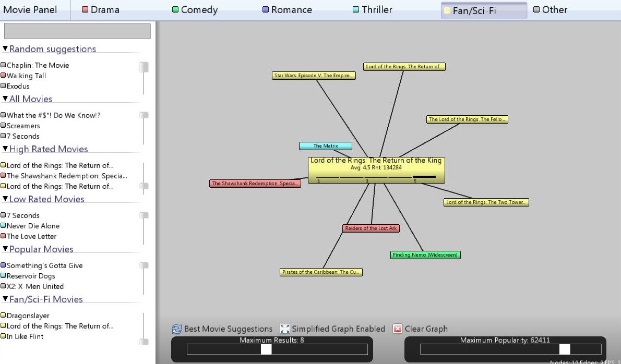The width and height of the screenshot is (621, 364).
Task: Select Dragonslayer in Fan/Sci-Fi Movies
Action: [26, 316]
